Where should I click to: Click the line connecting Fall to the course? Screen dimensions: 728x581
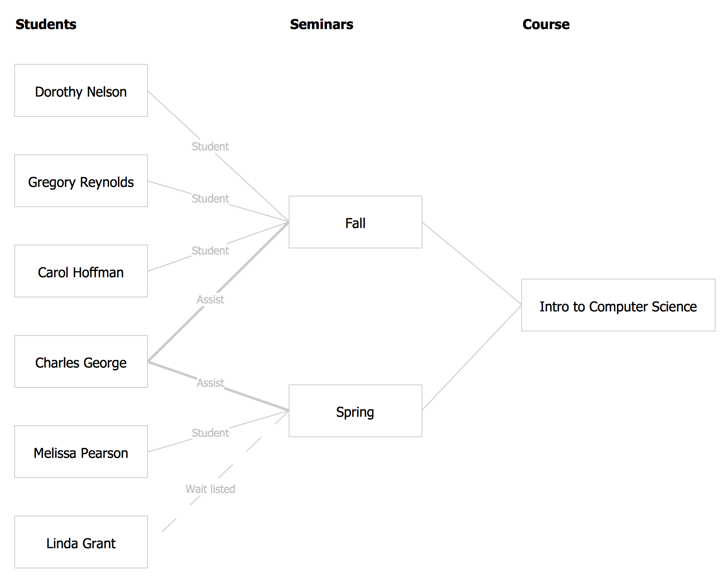pyautogui.click(x=472, y=263)
